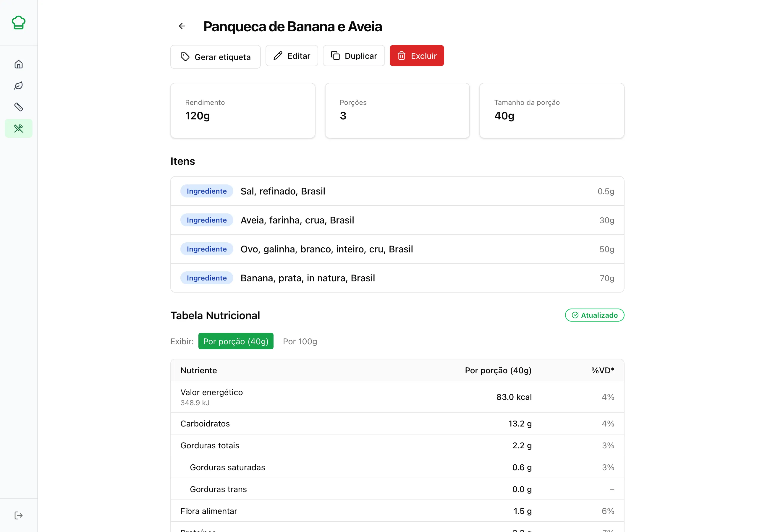
Task: Show nutrition Por porção (40g)
Action: coord(236,341)
